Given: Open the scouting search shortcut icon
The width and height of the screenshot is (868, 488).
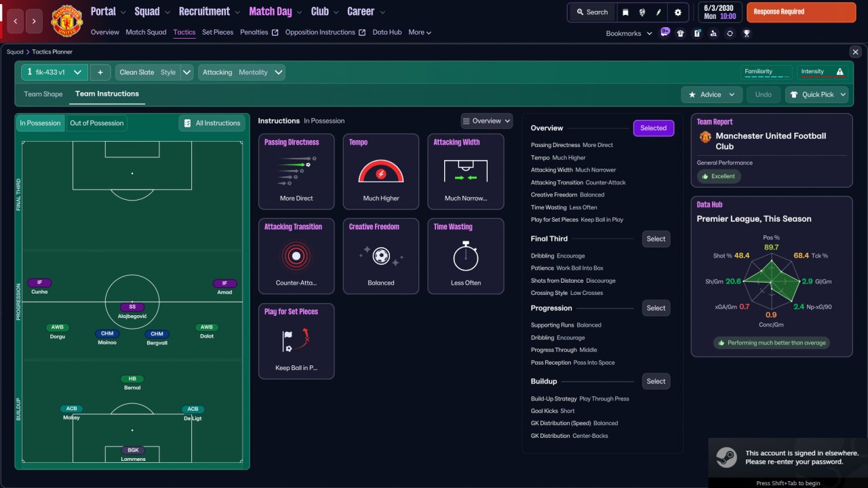Looking at the screenshot, I should tap(713, 33).
